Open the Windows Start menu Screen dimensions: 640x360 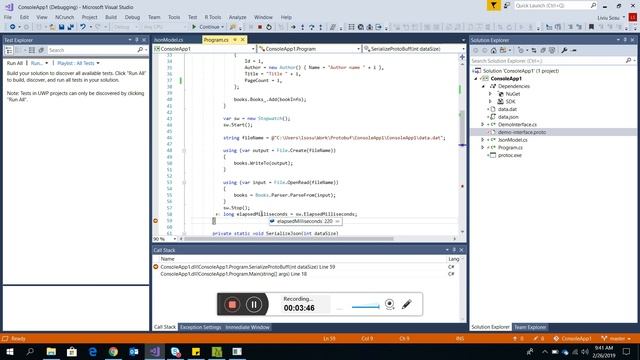click(x=9, y=351)
